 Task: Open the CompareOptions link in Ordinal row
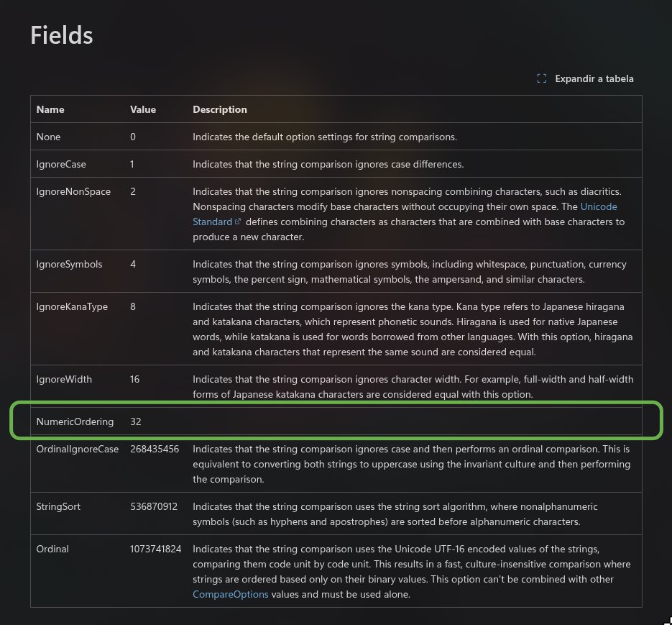[x=230, y=594]
